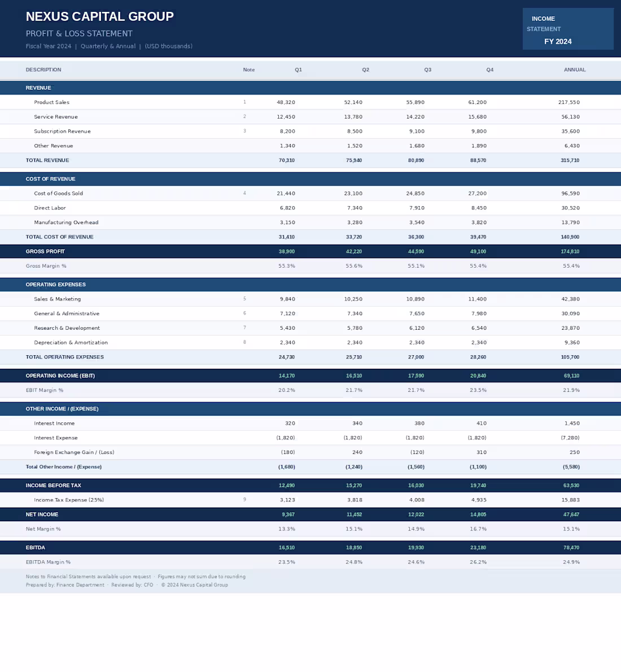Click the Notes to Financial Statements footer text

88,577
